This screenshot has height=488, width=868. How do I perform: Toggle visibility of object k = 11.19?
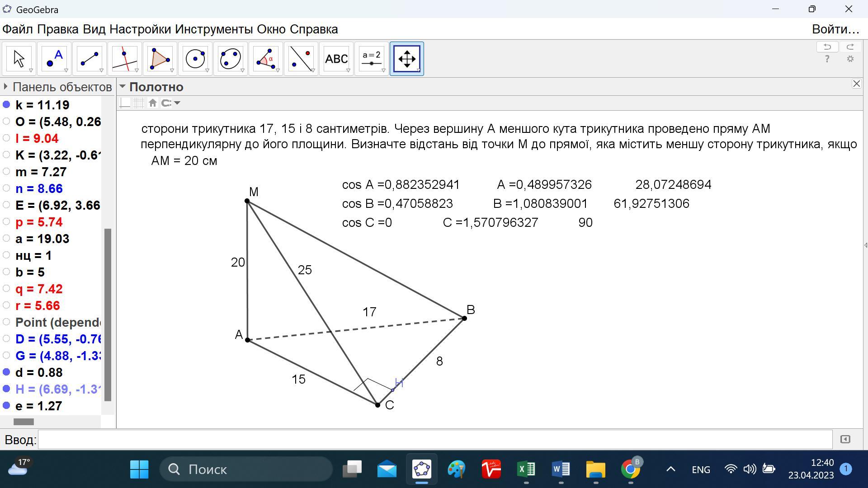pos(6,105)
